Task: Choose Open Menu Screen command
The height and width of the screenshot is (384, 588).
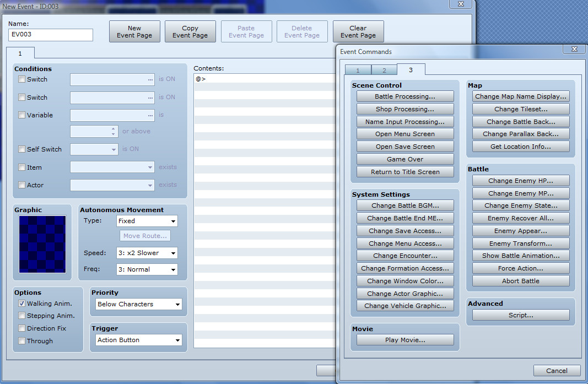Action: [x=405, y=134]
